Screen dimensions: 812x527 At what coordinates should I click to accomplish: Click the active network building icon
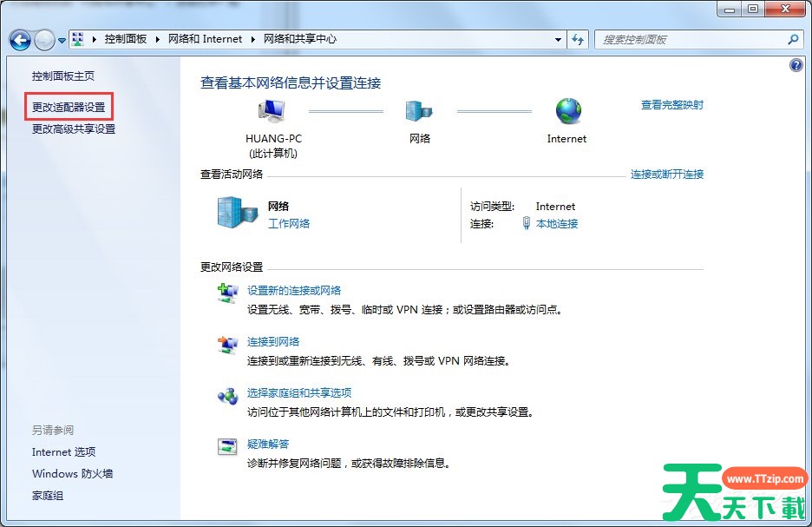237,213
